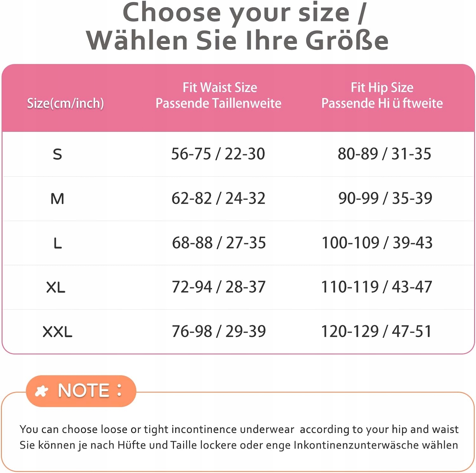Click hip value 120-129 / 47-51

pyautogui.click(x=377, y=332)
